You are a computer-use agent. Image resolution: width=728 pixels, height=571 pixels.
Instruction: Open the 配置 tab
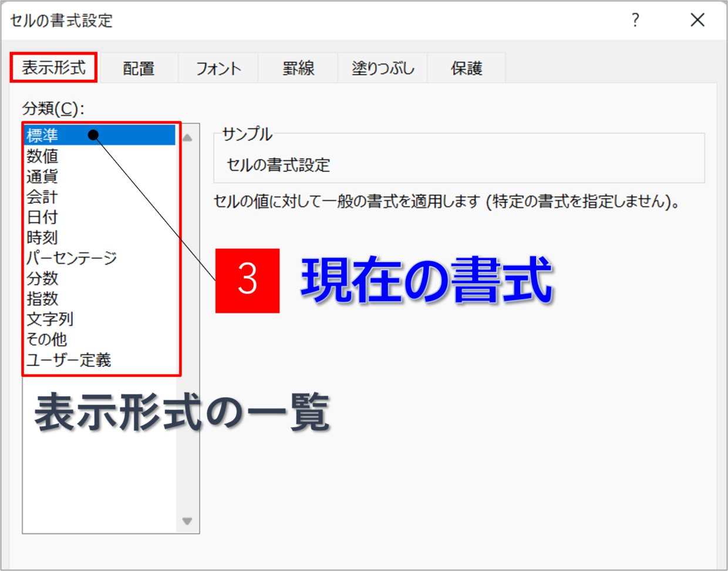pos(139,69)
